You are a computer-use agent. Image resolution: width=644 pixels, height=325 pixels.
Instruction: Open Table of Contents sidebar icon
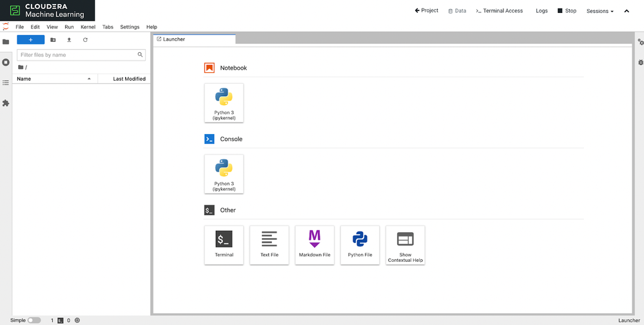click(x=6, y=83)
